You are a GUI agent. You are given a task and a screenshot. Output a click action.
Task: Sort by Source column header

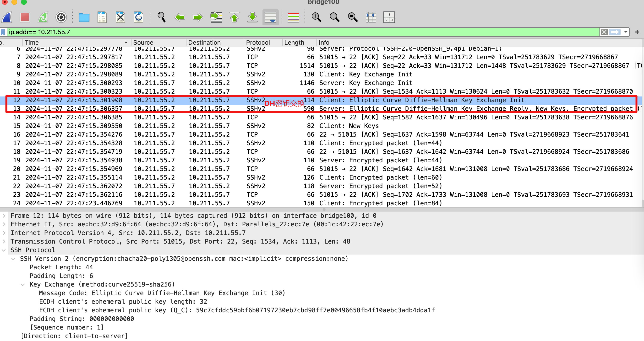pyautogui.click(x=159, y=43)
